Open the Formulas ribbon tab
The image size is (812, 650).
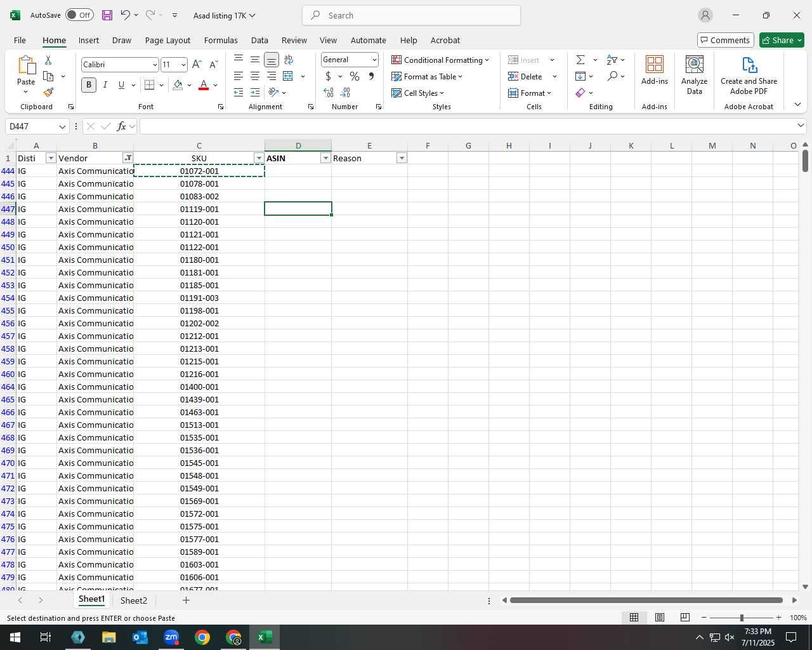click(221, 40)
